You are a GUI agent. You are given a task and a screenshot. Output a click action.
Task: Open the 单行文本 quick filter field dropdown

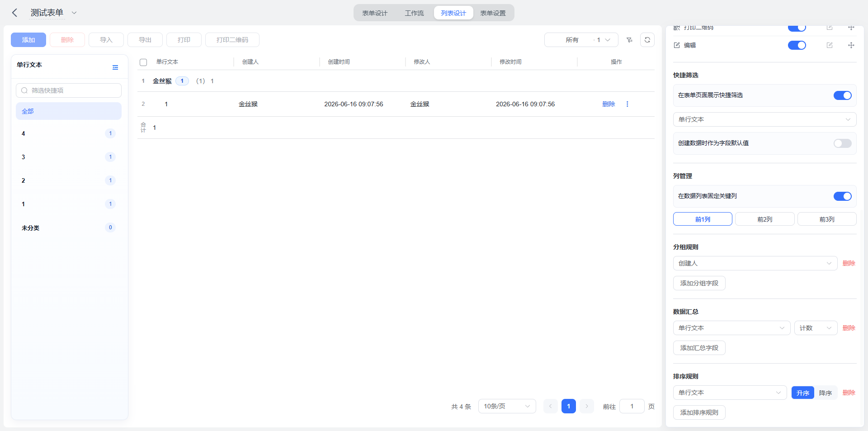(x=764, y=119)
